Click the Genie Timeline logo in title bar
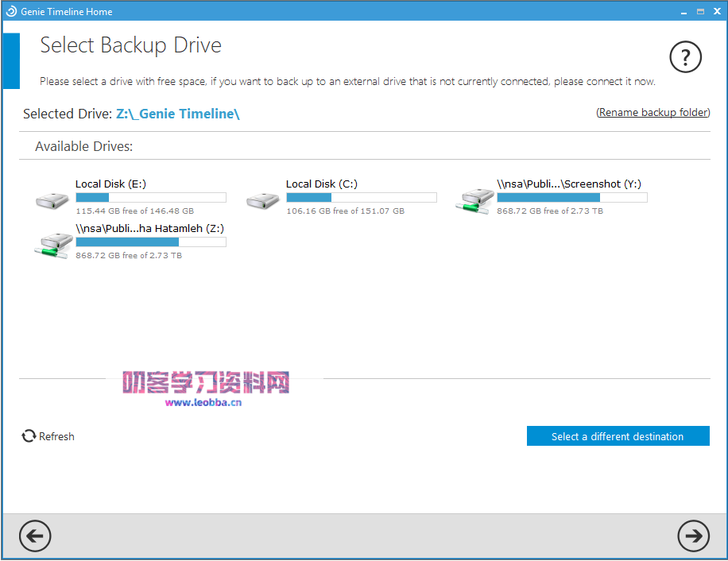This screenshot has height=561, width=728. 11,11
